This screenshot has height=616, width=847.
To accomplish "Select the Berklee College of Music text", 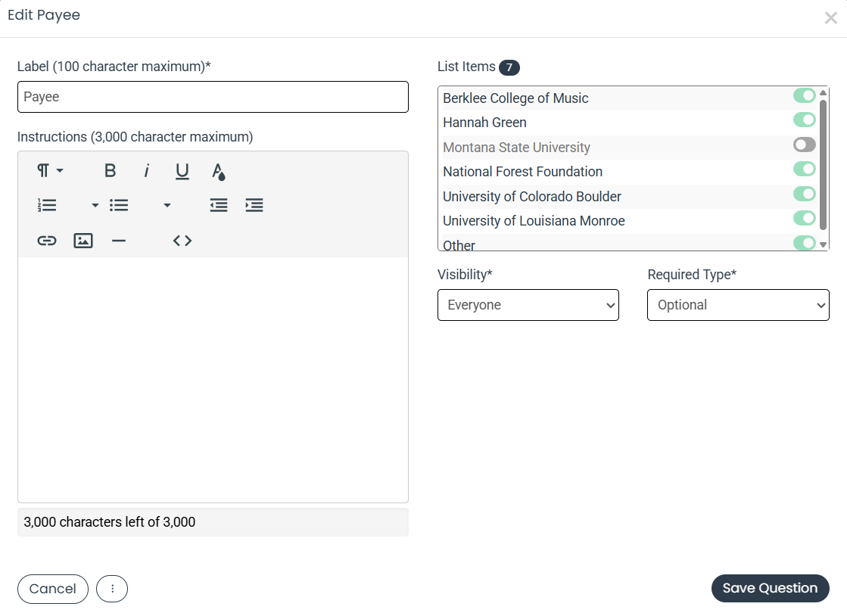I will pos(515,98).
